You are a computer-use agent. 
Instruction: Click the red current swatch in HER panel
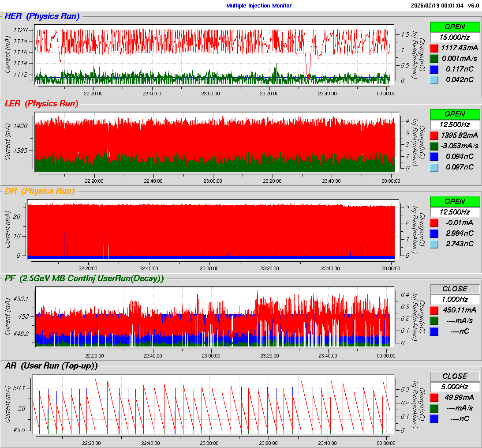[434, 48]
